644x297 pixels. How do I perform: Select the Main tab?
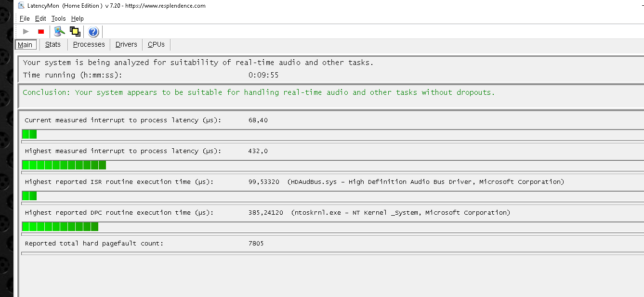click(x=25, y=45)
